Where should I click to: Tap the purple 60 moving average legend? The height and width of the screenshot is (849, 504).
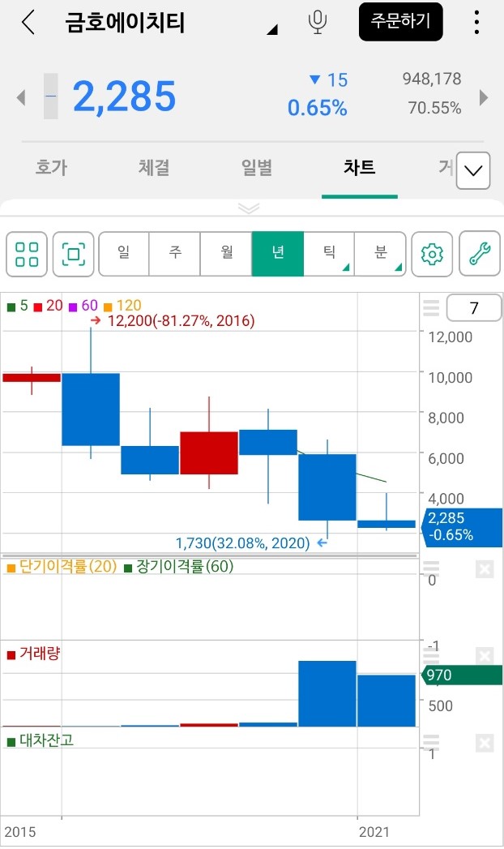tap(83, 306)
